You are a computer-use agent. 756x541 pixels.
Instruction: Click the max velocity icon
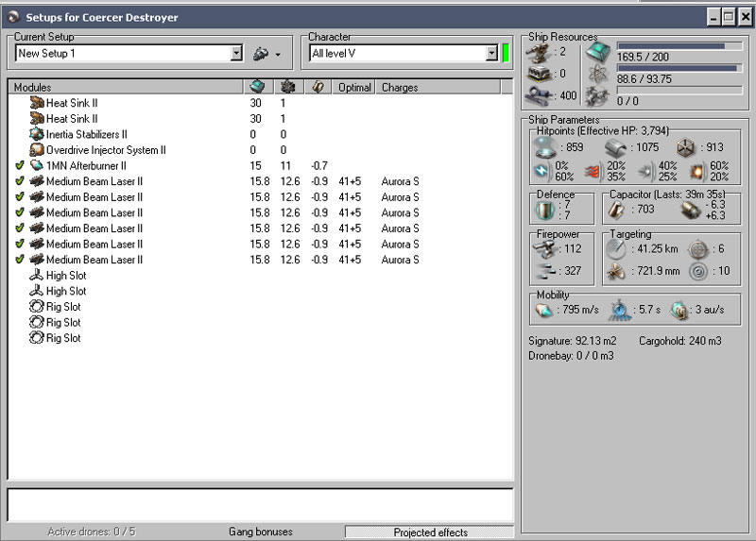click(x=544, y=311)
